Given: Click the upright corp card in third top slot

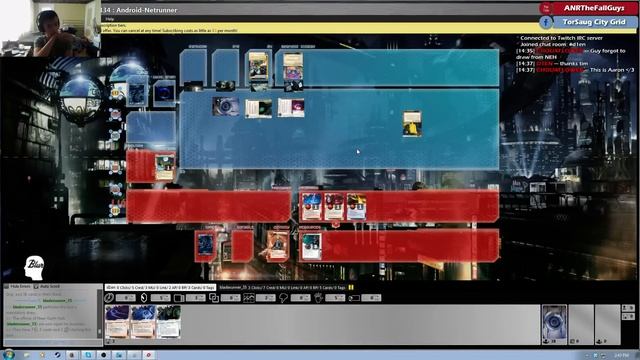Looking at the screenshot, I should (x=259, y=66).
